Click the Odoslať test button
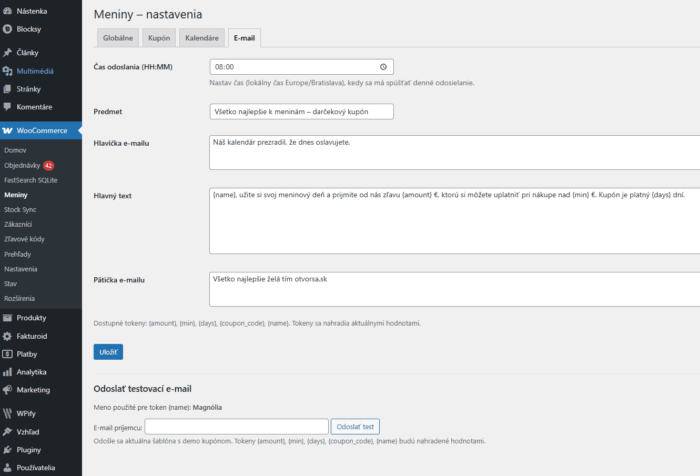Viewport: 700px width, 476px height. 355,427
